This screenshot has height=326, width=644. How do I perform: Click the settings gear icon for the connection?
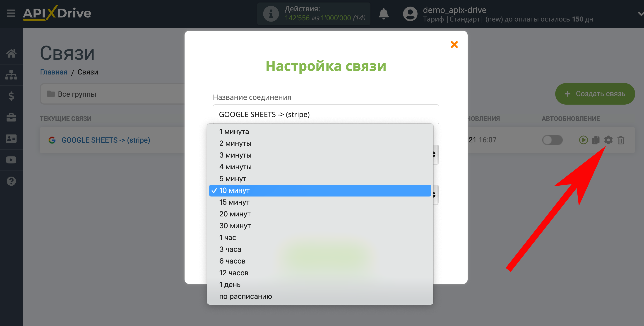pyautogui.click(x=608, y=140)
